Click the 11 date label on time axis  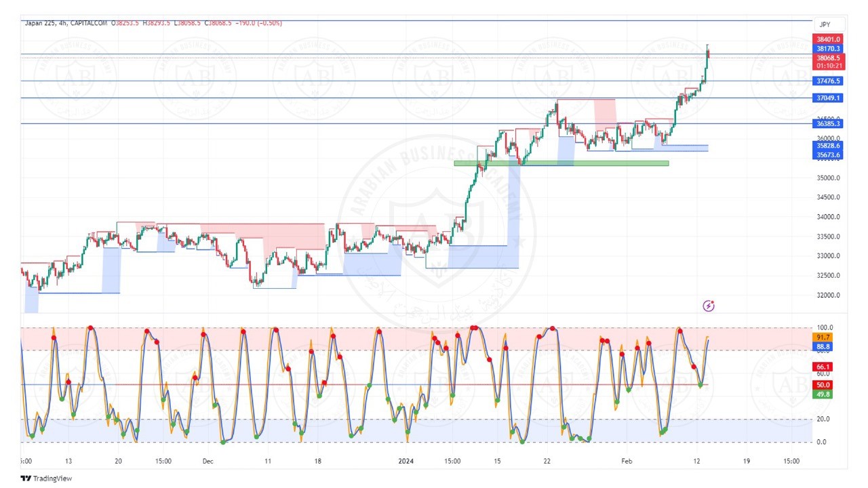(268, 461)
